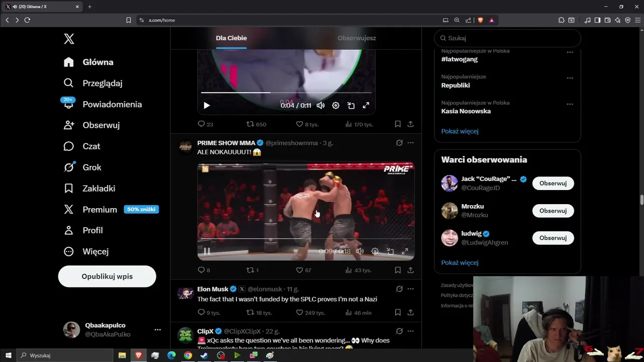
Task: Switch to the Dla Ciebie tab
Action: click(231, 38)
